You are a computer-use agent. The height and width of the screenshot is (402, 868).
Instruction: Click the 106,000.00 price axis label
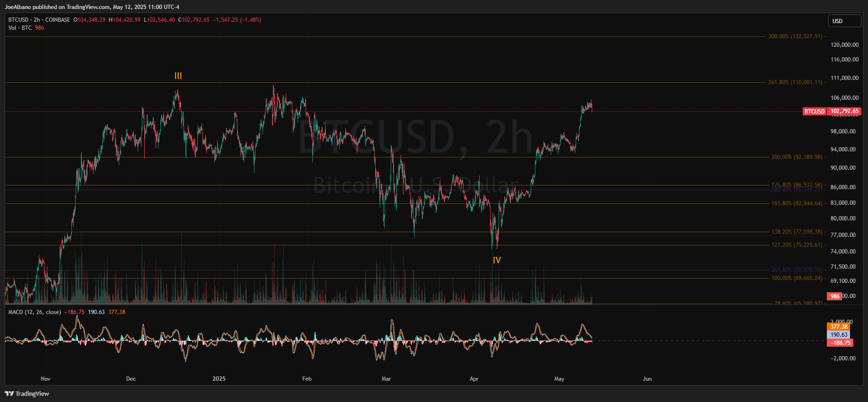[x=844, y=98]
